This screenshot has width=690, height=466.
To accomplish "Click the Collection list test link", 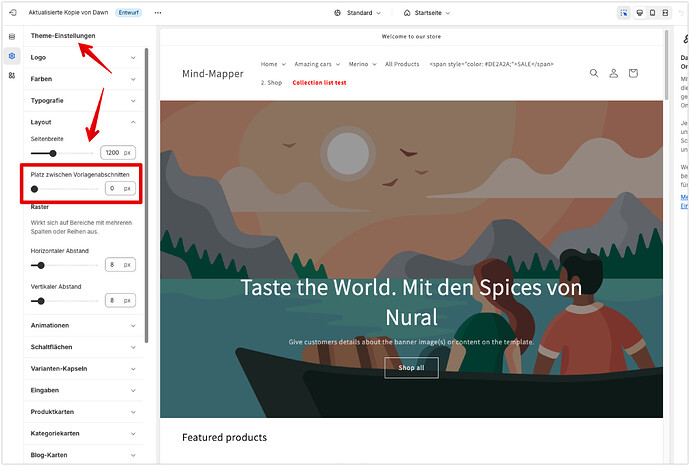I will coord(319,83).
